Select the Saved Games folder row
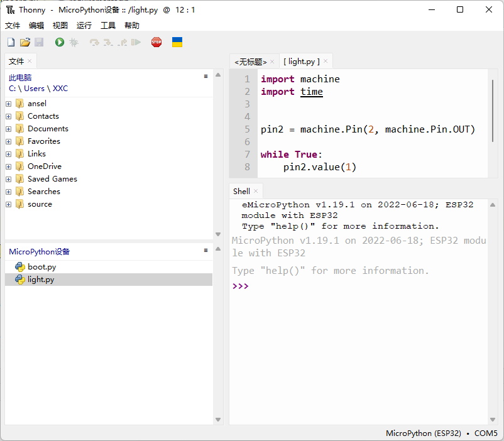 tap(109, 178)
